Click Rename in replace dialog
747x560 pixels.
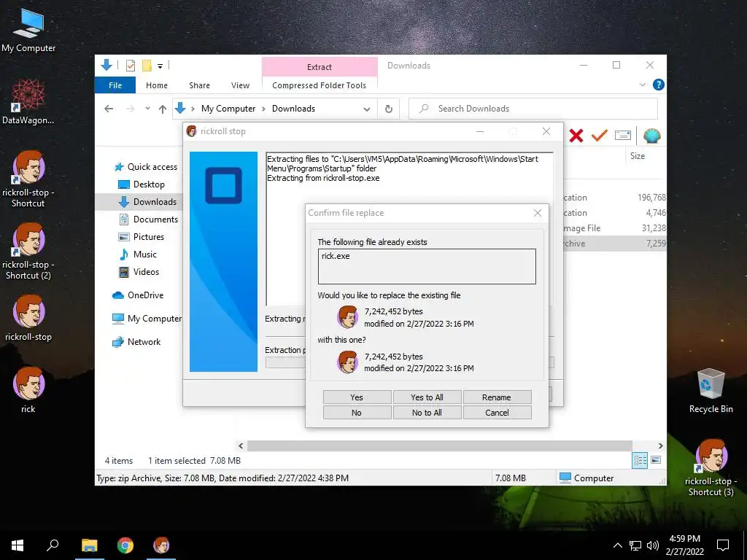(497, 397)
